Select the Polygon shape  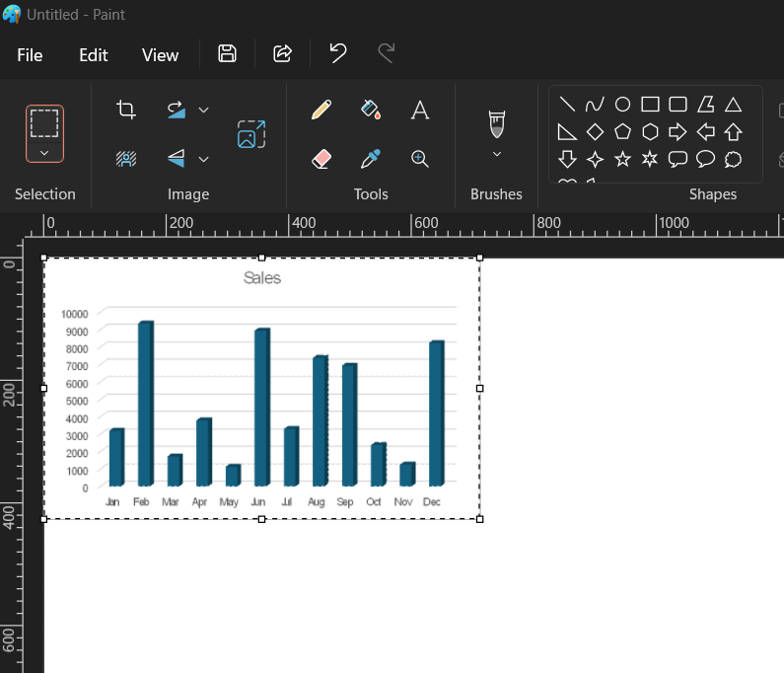pos(705,104)
